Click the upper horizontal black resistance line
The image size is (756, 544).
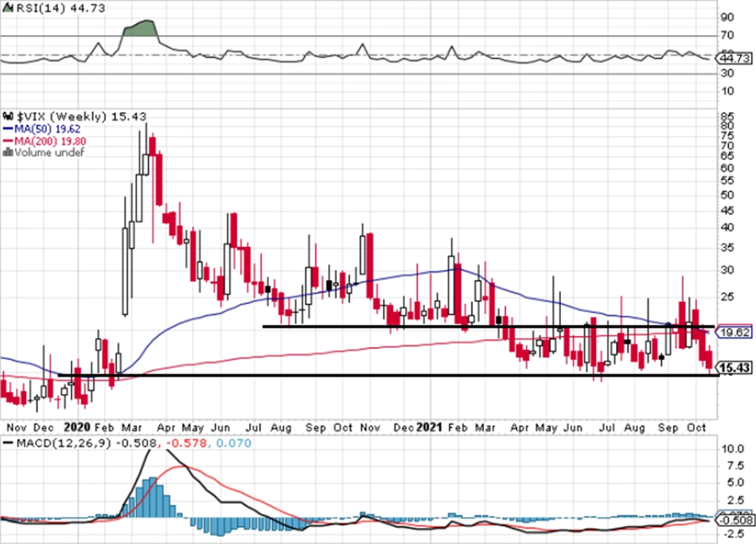pyautogui.click(x=489, y=327)
